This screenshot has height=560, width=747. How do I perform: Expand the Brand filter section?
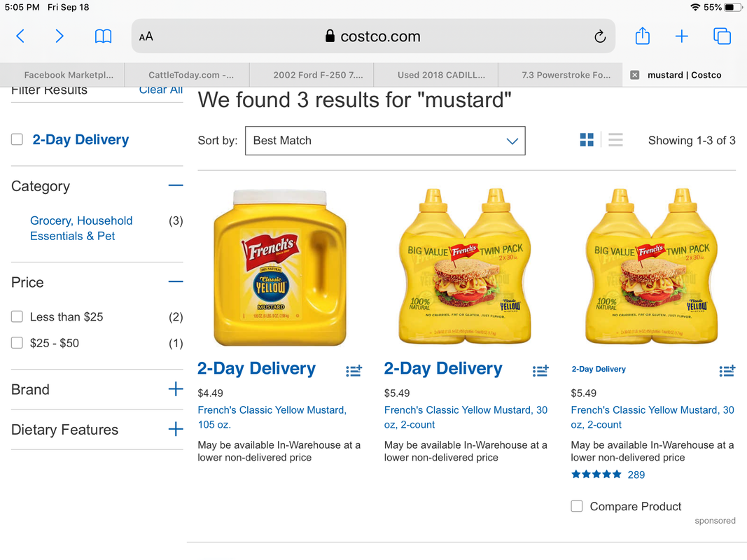(x=175, y=389)
